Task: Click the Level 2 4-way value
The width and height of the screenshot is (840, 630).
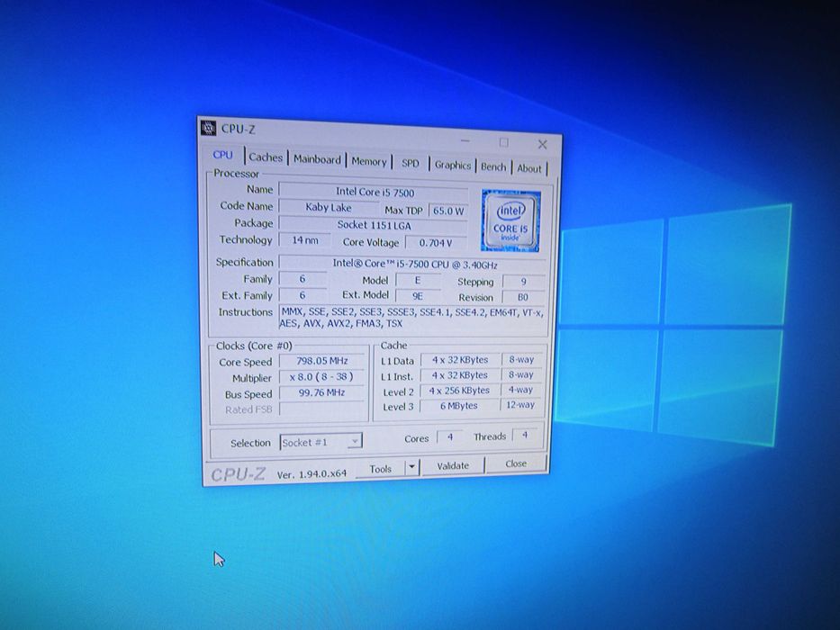Action: point(520,390)
